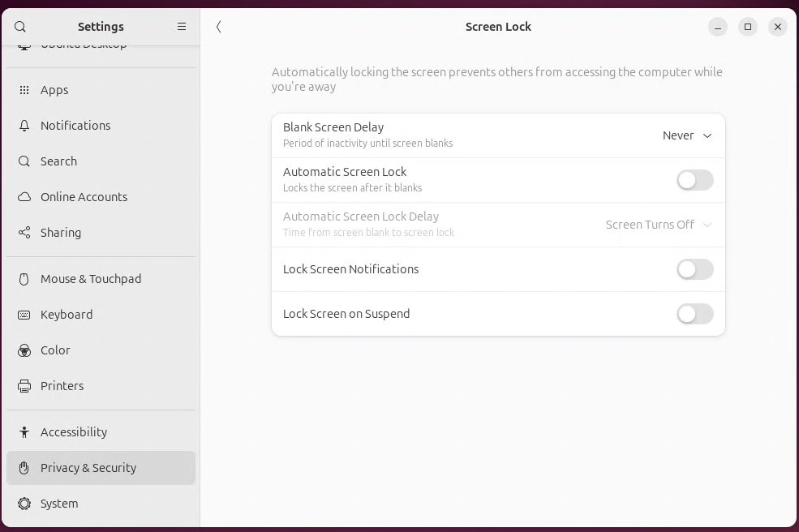The width and height of the screenshot is (799, 532).
Task: Select Mouse & Touchpad in sidebar
Action: tap(91, 279)
